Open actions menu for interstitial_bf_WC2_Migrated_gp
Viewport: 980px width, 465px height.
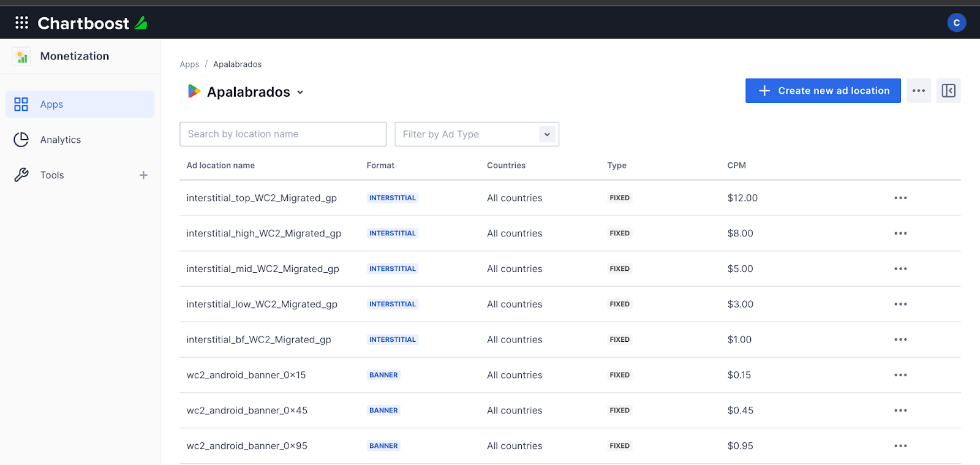pyautogui.click(x=900, y=339)
